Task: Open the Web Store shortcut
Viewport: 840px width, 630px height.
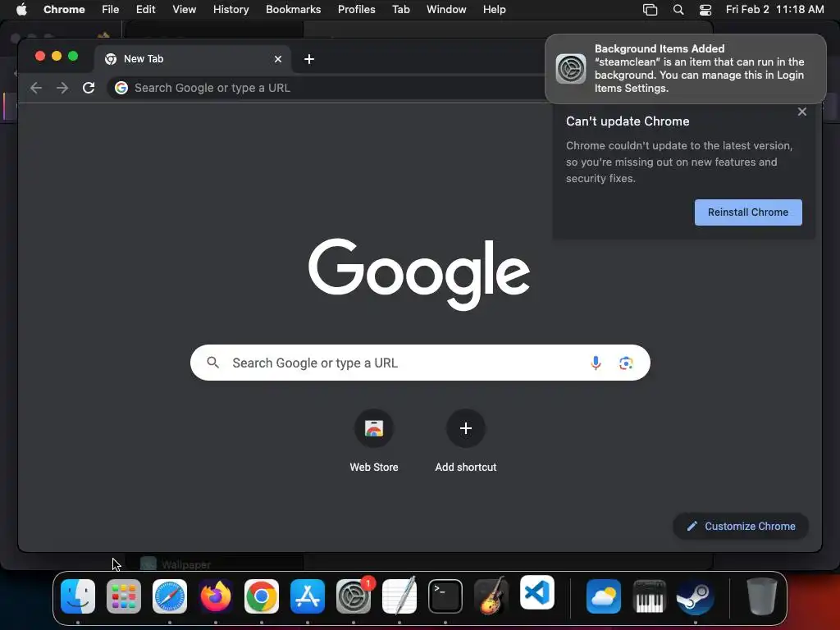Action: coord(374,441)
